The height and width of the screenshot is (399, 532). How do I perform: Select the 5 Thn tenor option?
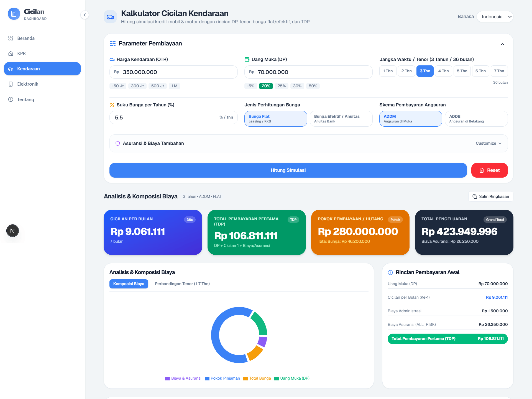[x=462, y=71]
